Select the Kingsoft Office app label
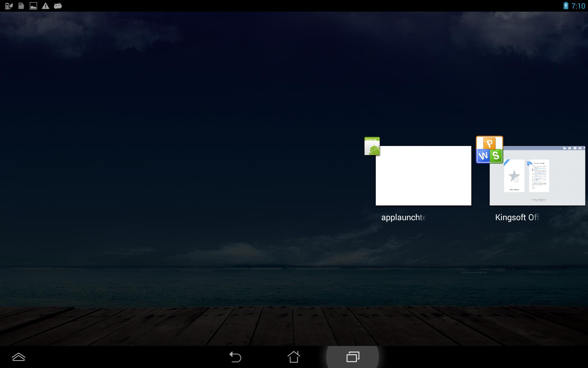This screenshot has height=368, width=588. pyautogui.click(x=517, y=217)
